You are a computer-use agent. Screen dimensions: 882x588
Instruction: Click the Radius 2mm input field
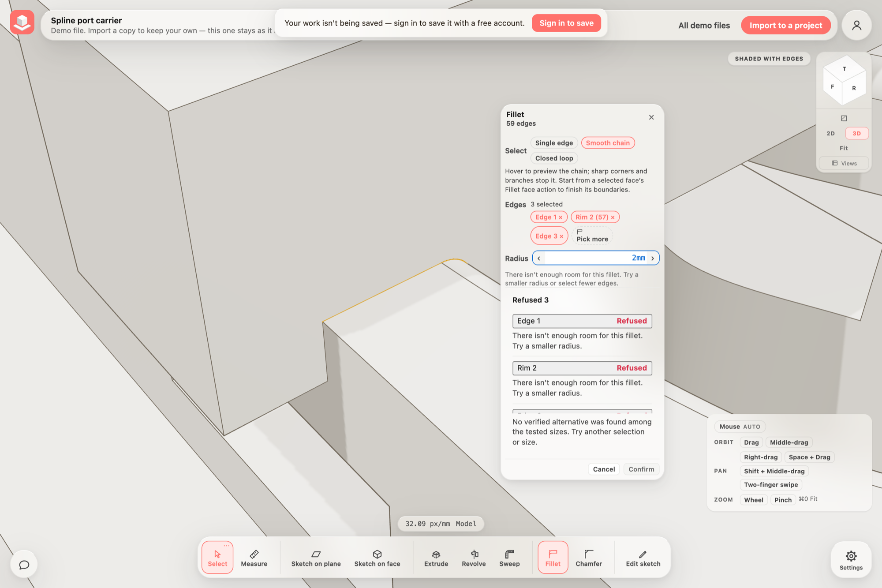tap(596, 258)
